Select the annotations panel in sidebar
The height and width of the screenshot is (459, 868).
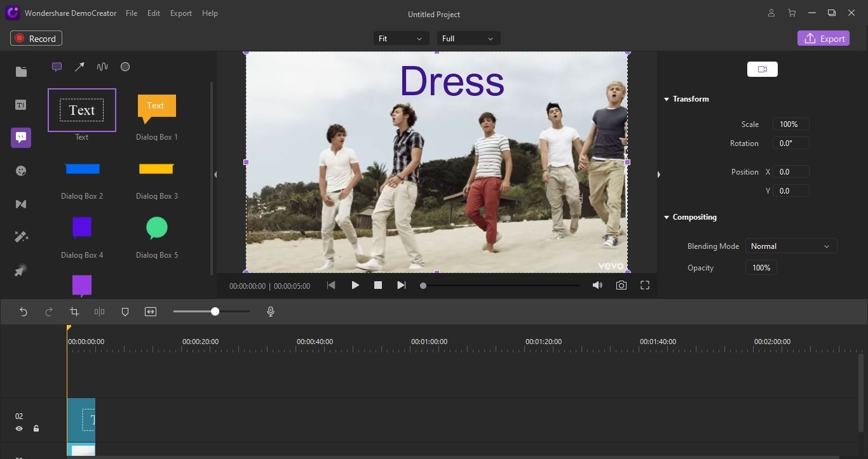[x=21, y=138]
